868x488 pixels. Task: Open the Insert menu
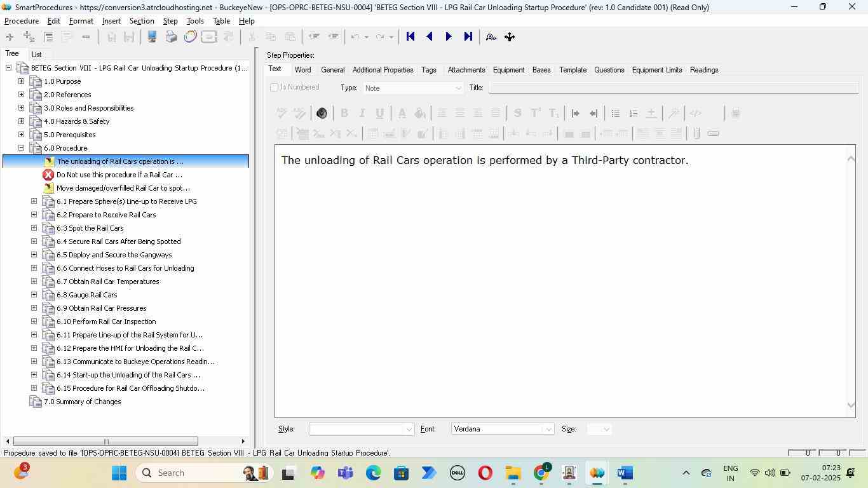[x=111, y=21]
